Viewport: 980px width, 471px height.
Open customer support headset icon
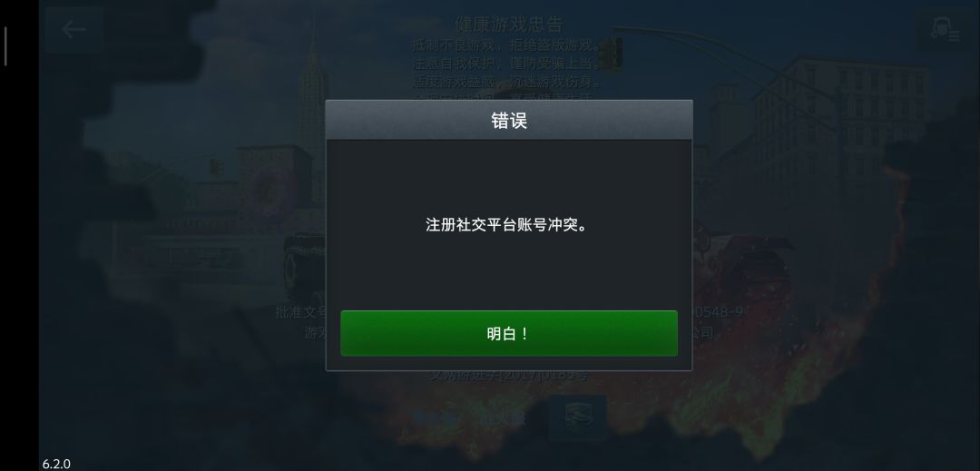[x=945, y=29]
